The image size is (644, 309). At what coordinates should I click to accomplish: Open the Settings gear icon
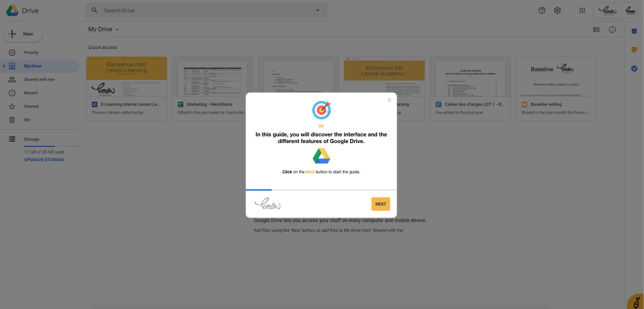557,10
